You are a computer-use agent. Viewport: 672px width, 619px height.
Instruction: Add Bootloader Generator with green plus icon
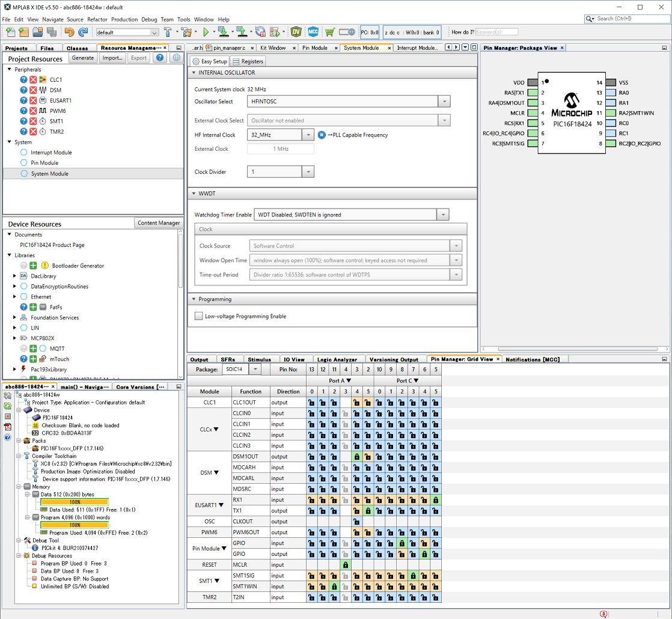tap(33, 266)
